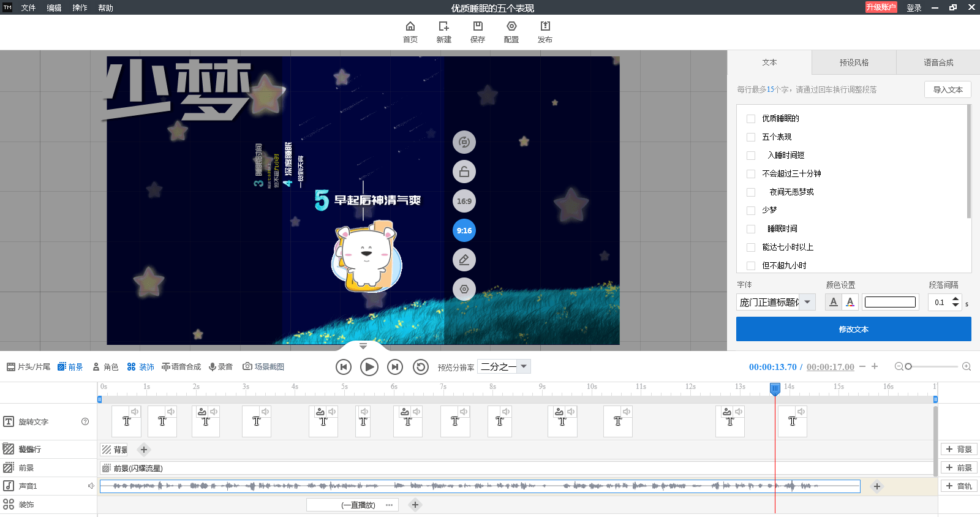
Task: Click the 导入文本 button
Action: click(948, 89)
